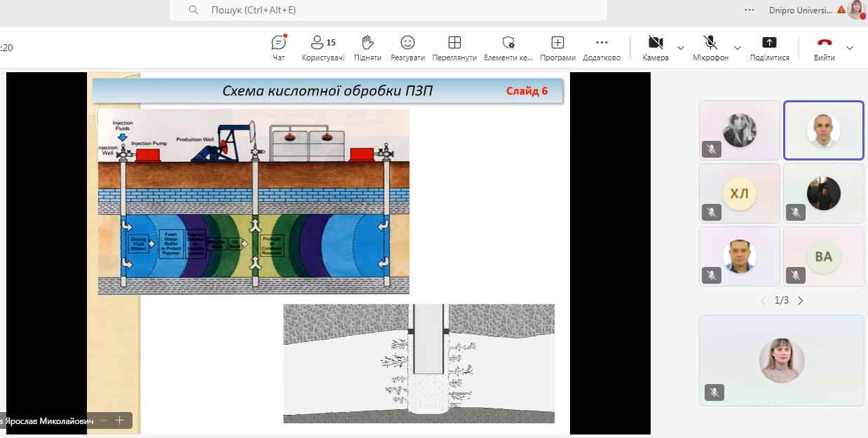Open the Чат (Chat) panel

point(278,47)
